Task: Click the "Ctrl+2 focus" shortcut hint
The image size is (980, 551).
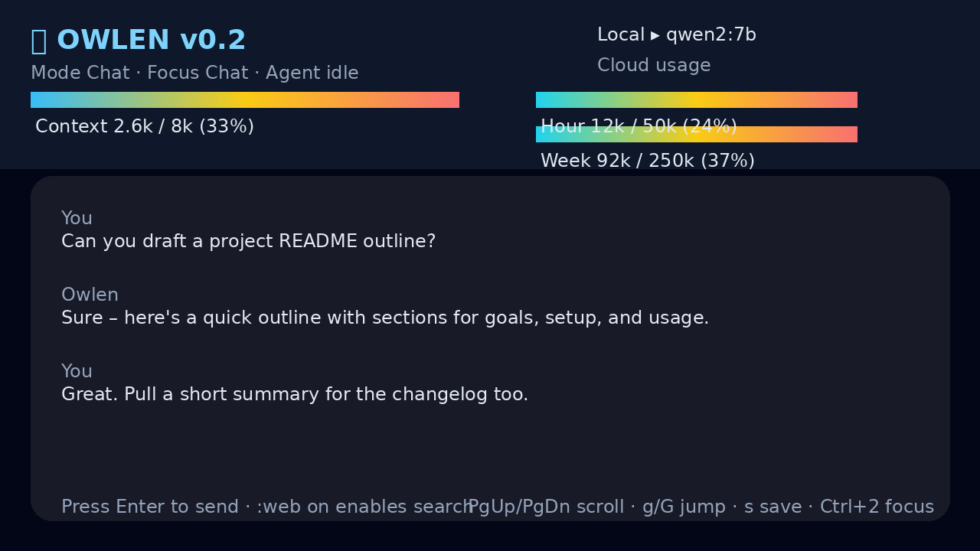Action: (877, 507)
